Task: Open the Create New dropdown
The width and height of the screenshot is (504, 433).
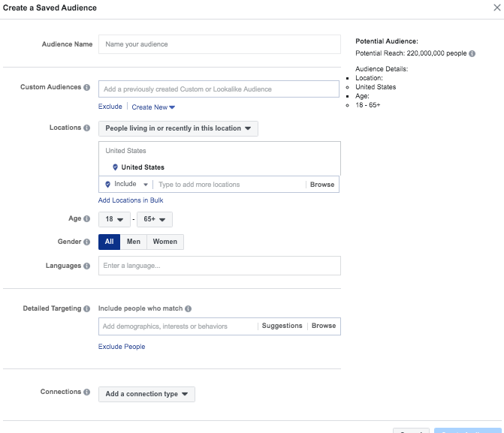Action: coord(153,107)
